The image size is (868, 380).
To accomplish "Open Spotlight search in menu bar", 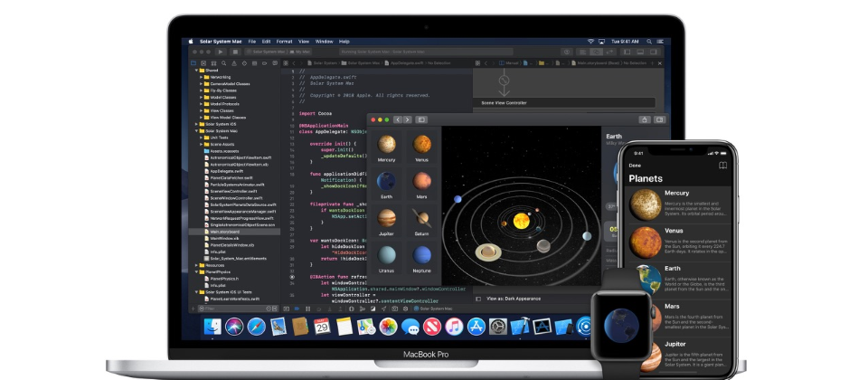I will (x=647, y=42).
